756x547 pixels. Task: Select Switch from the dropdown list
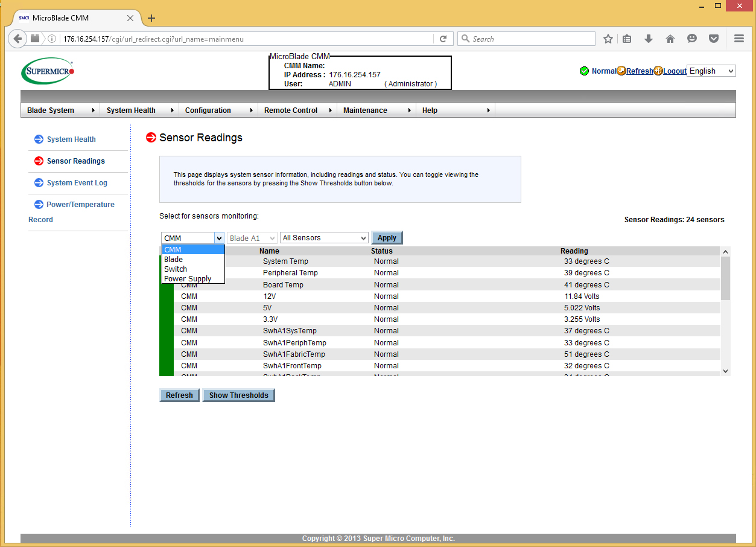tap(193, 269)
